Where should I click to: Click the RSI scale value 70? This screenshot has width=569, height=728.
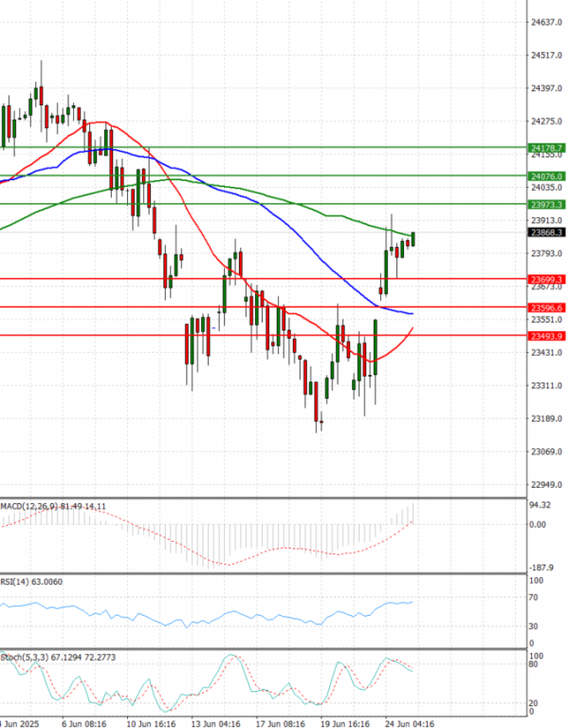534,598
